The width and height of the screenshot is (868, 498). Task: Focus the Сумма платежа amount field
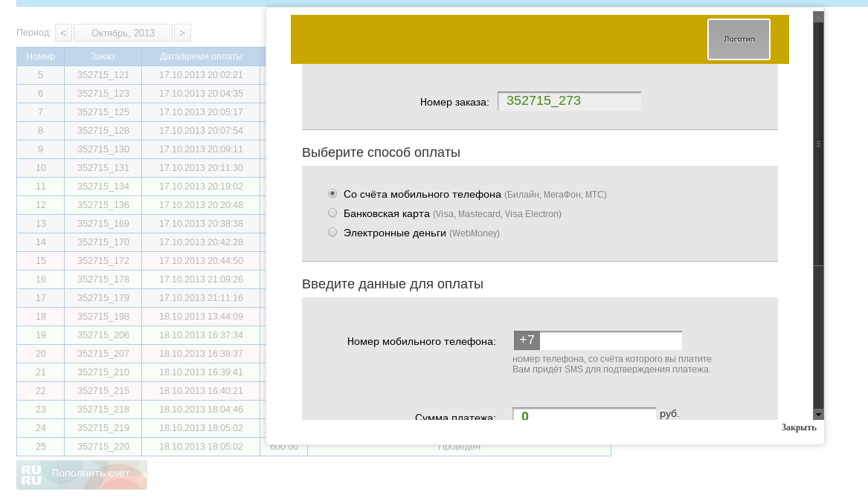[x=584, y=415]
